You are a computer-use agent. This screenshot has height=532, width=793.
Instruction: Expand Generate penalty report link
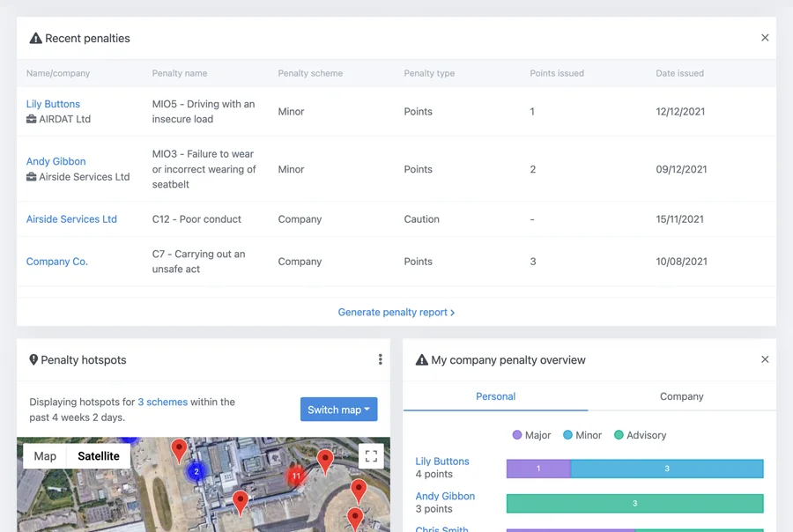(396, 312)
